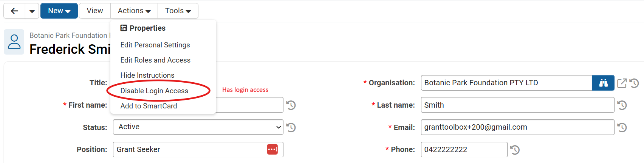Click the Email input field
The height and width of the screenshot is (163, 644).
tap(517, 127)
